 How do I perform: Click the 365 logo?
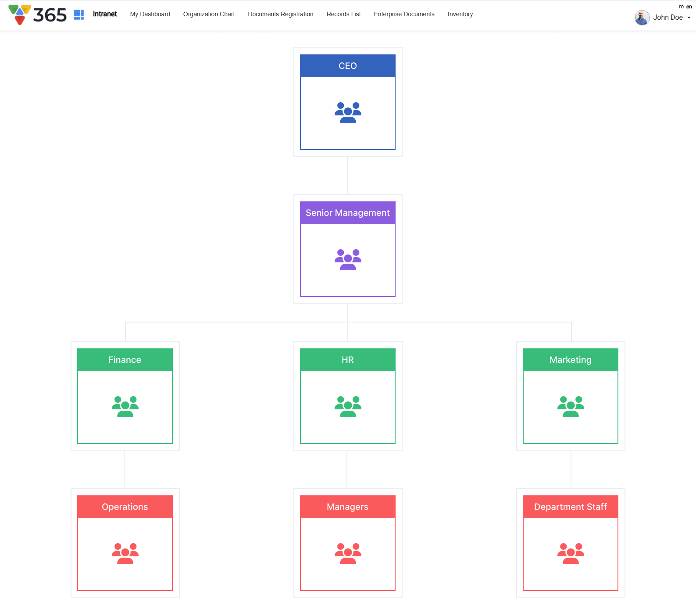38,15
